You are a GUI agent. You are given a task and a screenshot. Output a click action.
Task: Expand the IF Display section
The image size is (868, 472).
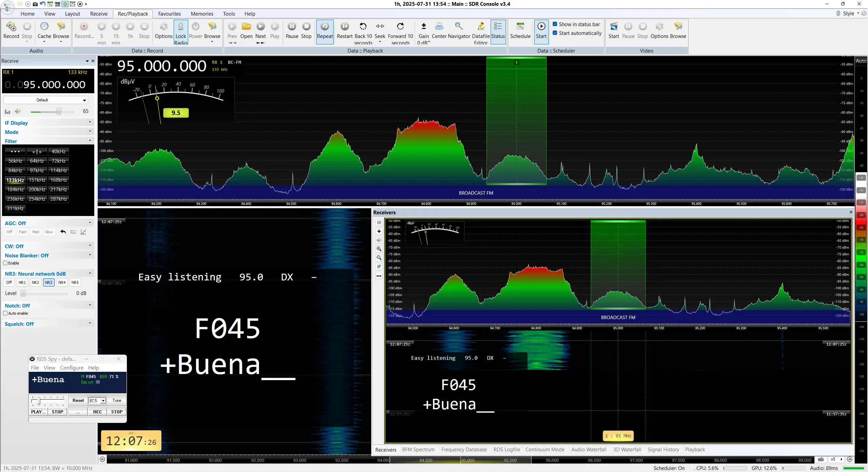tap(47, 123)
